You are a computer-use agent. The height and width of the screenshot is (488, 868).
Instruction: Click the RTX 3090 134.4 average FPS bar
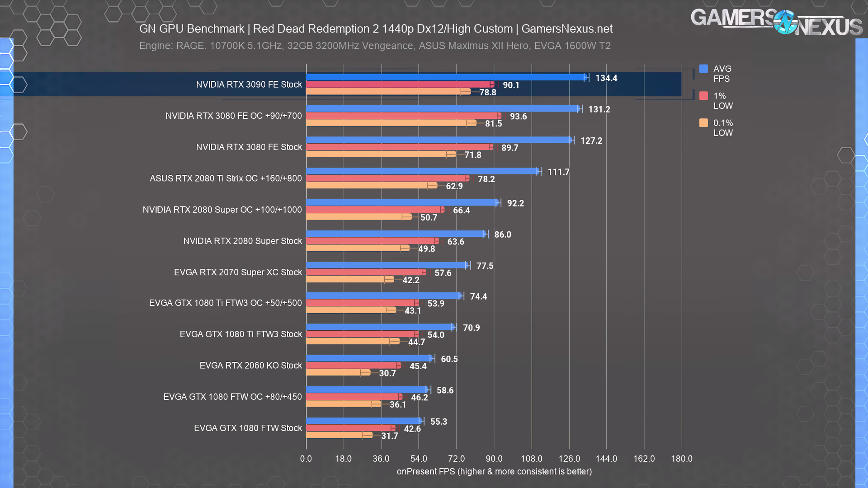click(x=445, y=78)
